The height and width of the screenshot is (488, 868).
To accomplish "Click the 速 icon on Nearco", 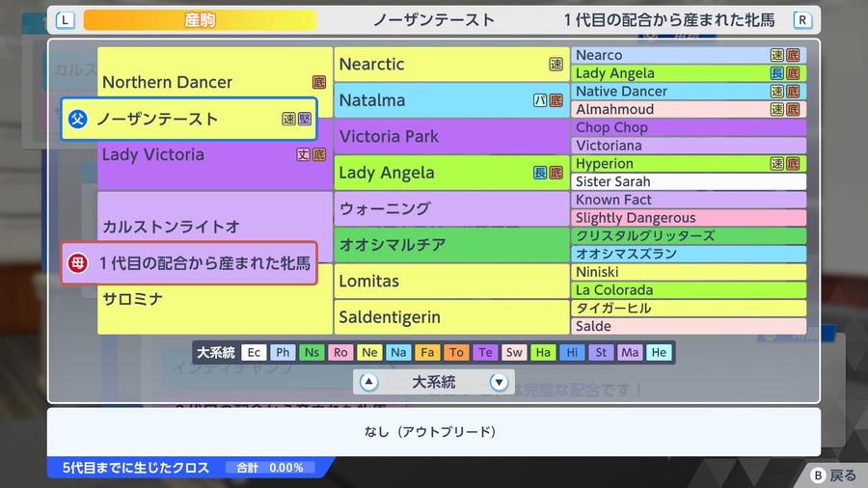I will pos(777,55).
